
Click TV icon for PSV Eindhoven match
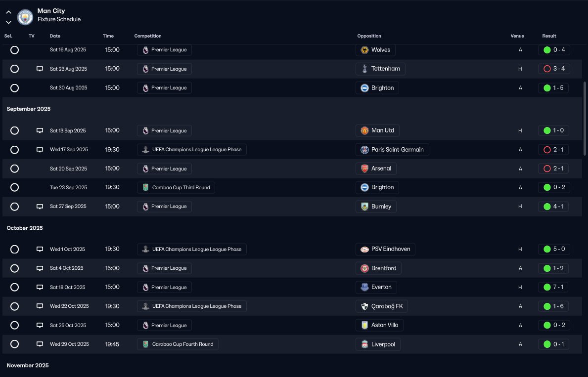[40, 249]
